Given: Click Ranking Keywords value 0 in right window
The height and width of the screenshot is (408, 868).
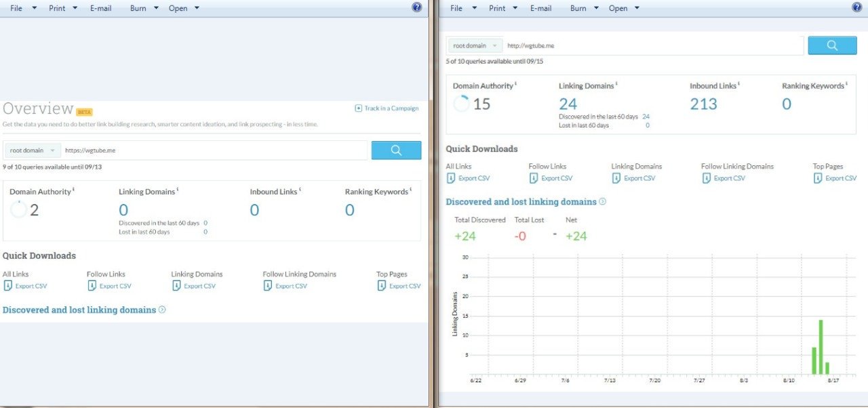Looking at the screenshot, I should (x=787, y=104).
